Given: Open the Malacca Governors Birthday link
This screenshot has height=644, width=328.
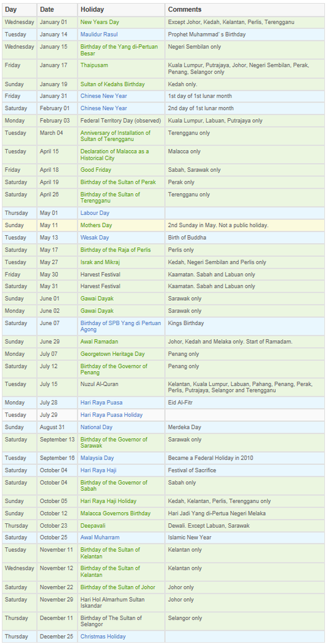Looking at the screenshot, I should pos(116,513).
